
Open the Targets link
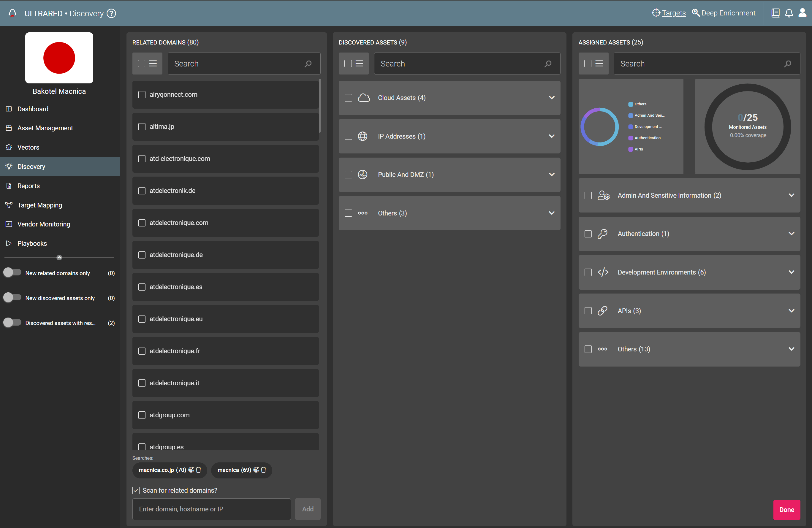click(x=673, y=13)
